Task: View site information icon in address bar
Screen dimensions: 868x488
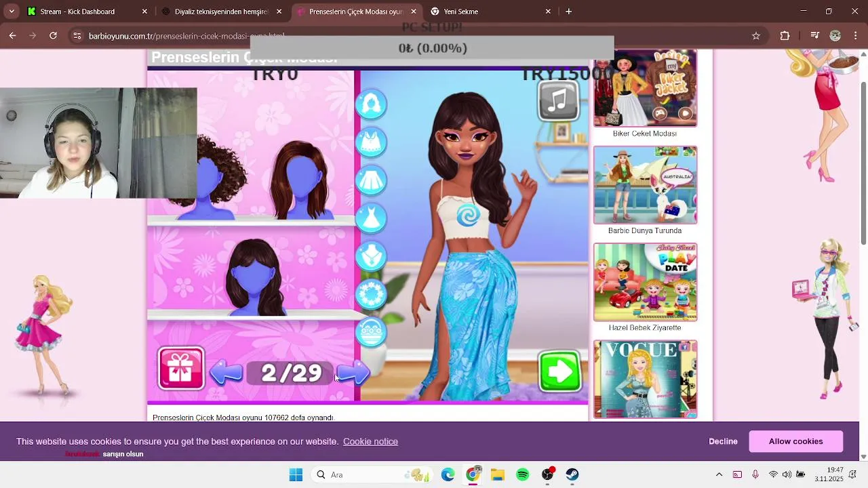Action: 77,36
